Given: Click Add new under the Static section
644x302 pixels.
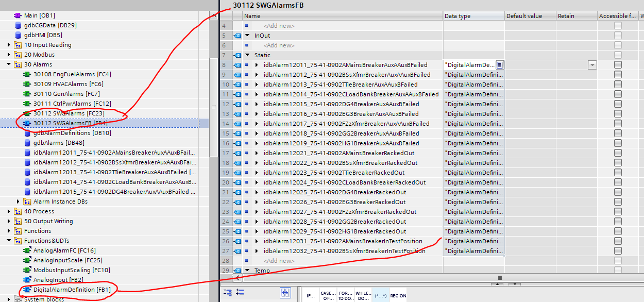Looking at the screenshot, I should (279, 261).
